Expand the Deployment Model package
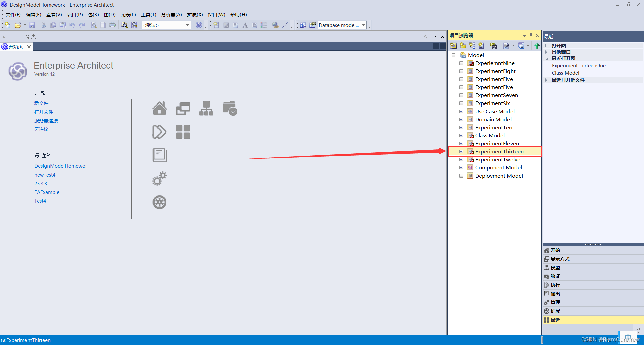 (x=461, y=176)
